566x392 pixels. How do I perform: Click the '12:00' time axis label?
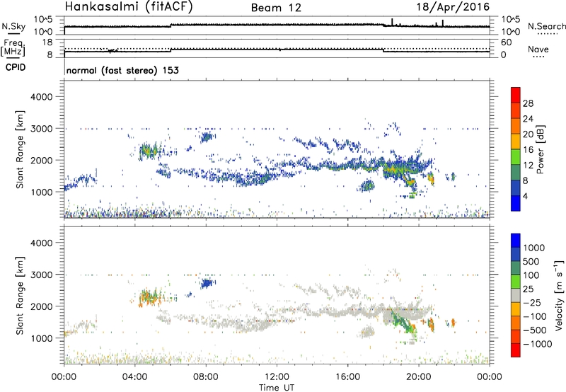coord(277,376)
